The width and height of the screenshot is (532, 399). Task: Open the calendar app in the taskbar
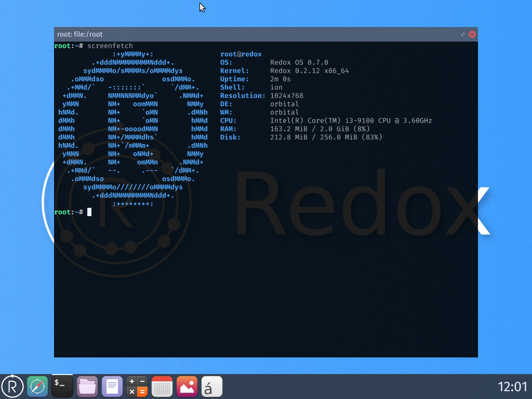[x=162, y=387]
